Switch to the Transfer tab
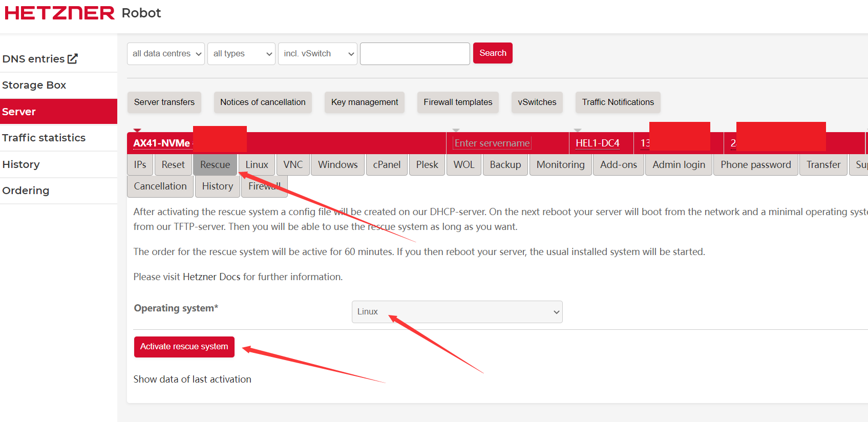868x422 pixels. click(823, 165)
